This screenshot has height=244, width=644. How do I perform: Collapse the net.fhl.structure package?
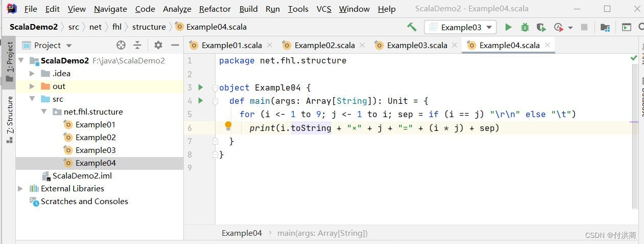coord(44,112)
